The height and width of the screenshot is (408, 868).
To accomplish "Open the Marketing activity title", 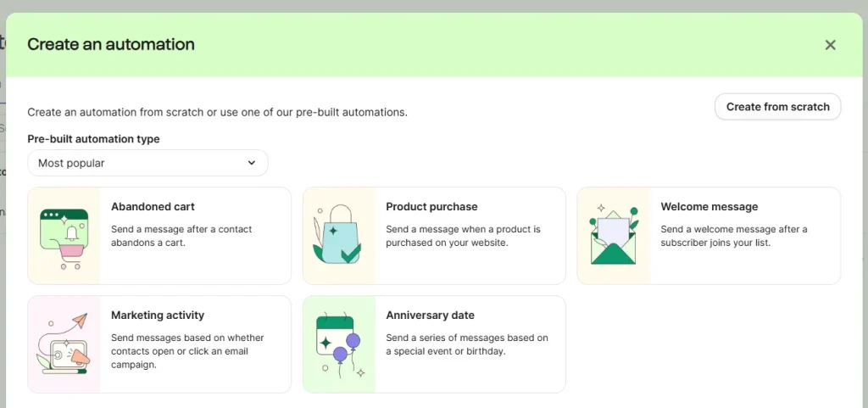I will [158, 316].
